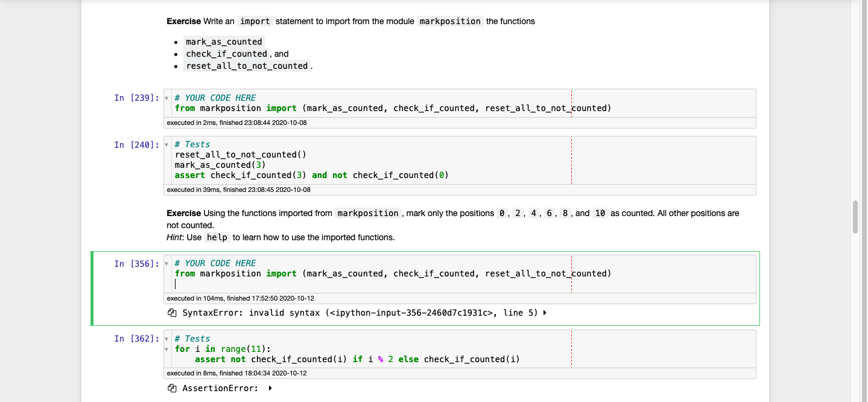Select the In [239] cell prompt
This screenshot has height=402, width=868.
[135, 97]
